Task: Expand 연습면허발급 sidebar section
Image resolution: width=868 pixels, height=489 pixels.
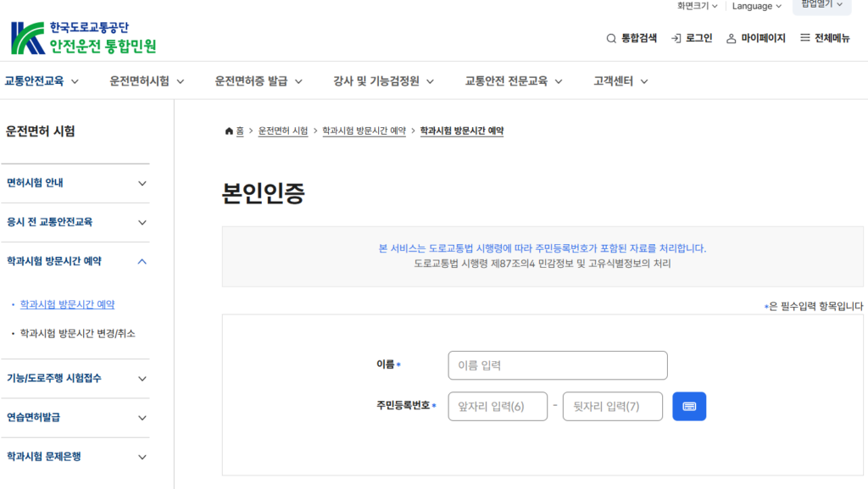Action: [x=75, y=418]
